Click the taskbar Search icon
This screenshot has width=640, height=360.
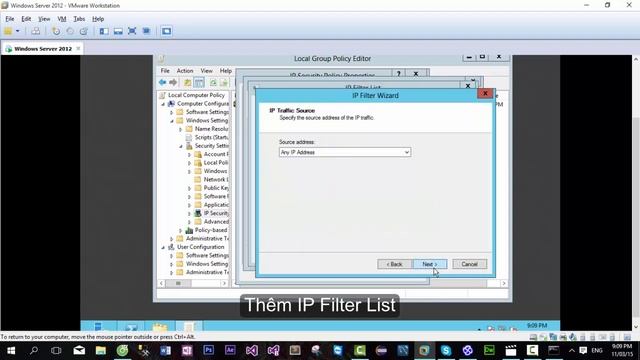point(34,351)
